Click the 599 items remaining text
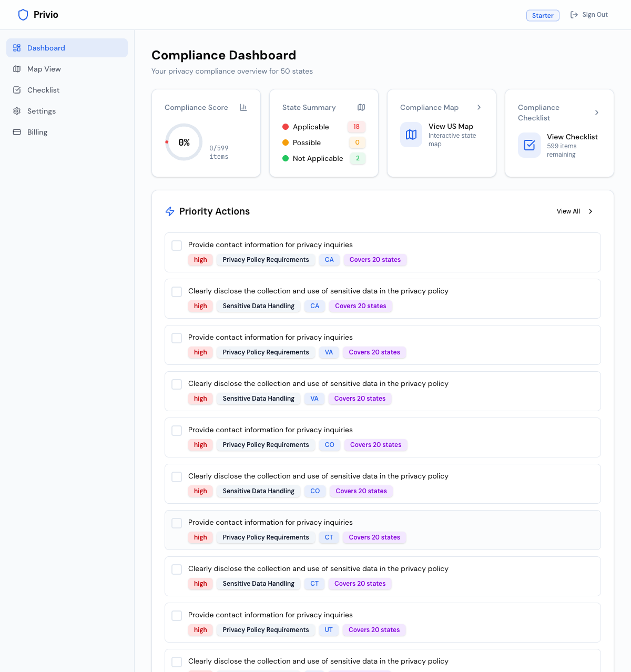This screenshot has width=631, height=672. (x=562, y=150)
